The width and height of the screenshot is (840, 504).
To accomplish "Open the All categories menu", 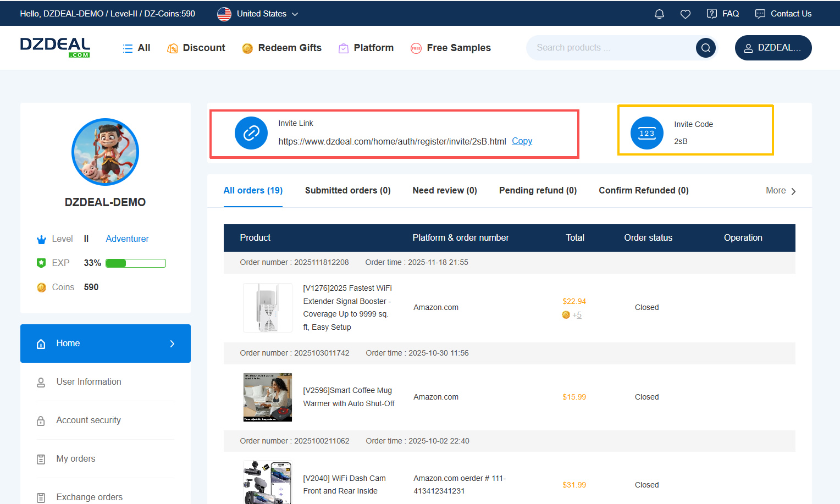I will (136, 48).
